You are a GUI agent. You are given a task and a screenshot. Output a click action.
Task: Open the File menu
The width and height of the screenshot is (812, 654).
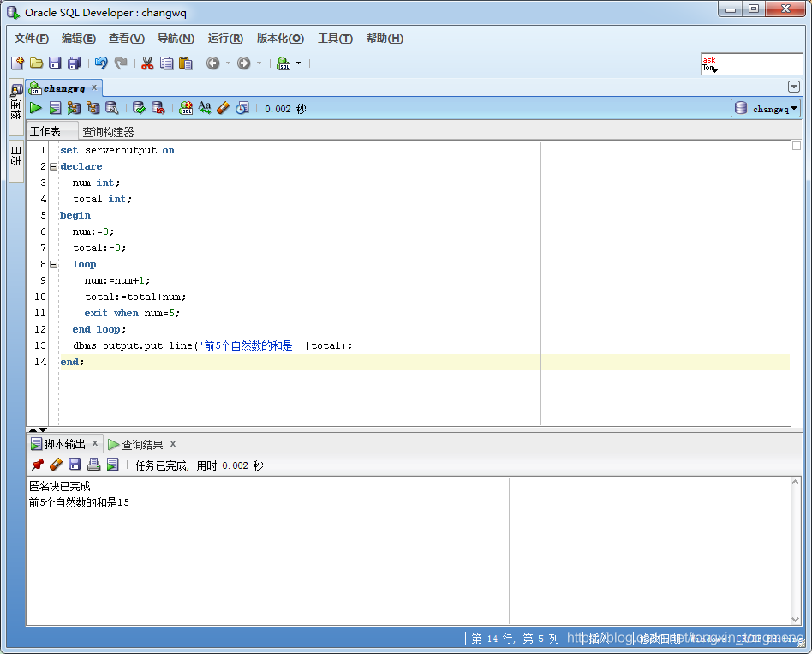point(32,39)
